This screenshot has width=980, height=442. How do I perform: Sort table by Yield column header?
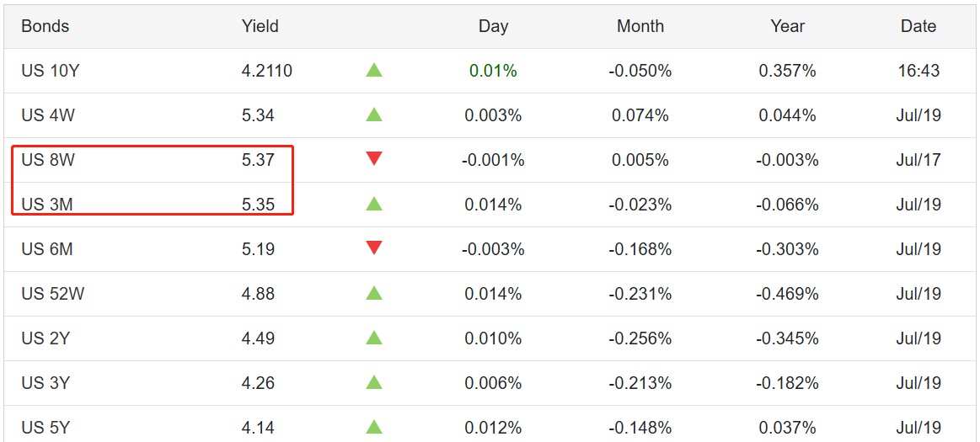(260, 26)
